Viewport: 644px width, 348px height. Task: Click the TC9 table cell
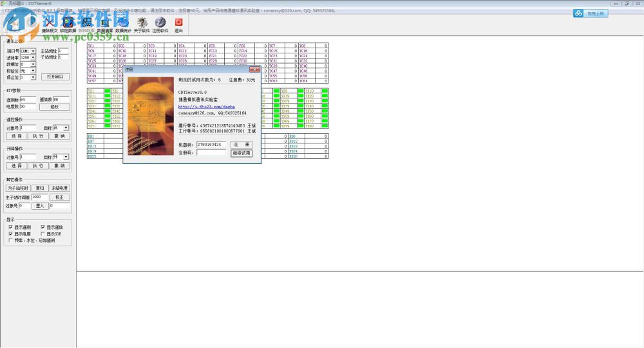pyautogui.click(x=95, y=51)
